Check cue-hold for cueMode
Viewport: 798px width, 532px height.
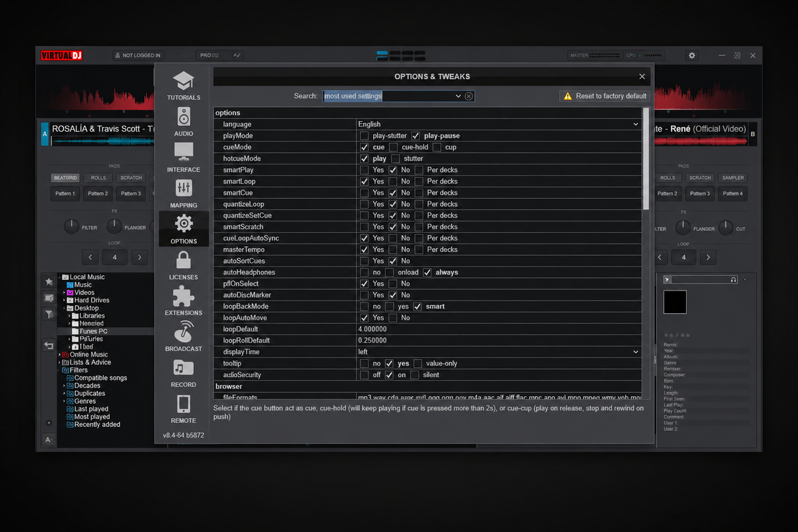(393, 147)
